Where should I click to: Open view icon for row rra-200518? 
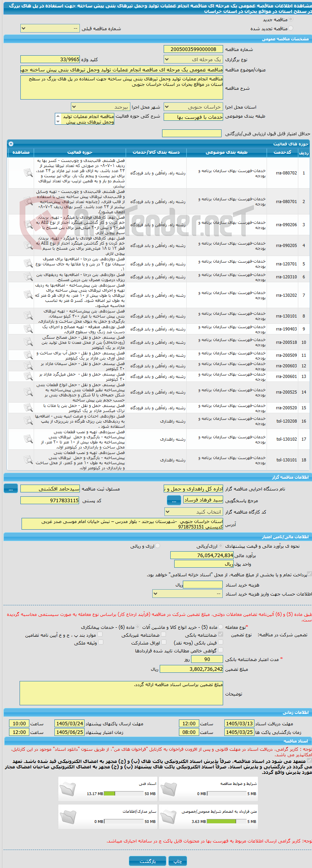28,342
